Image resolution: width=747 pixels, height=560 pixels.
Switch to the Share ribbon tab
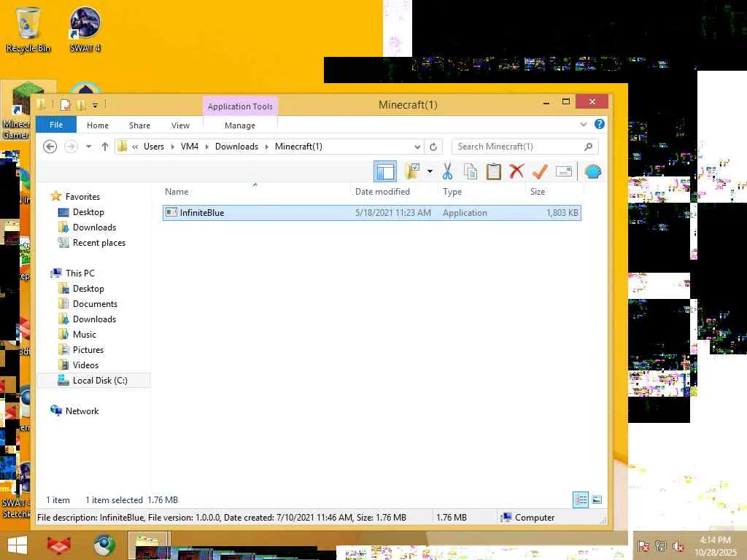[x=139, y=125]
